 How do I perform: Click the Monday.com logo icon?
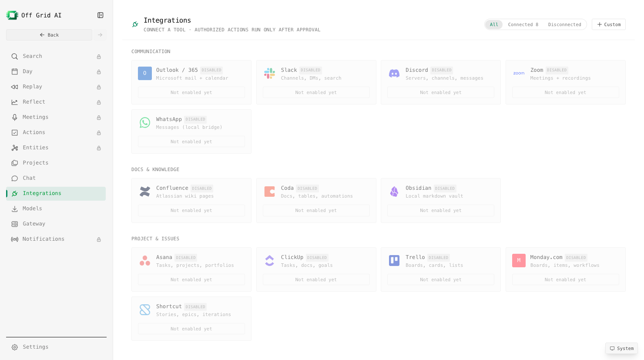pyautogui.click(x=519, y=261)
